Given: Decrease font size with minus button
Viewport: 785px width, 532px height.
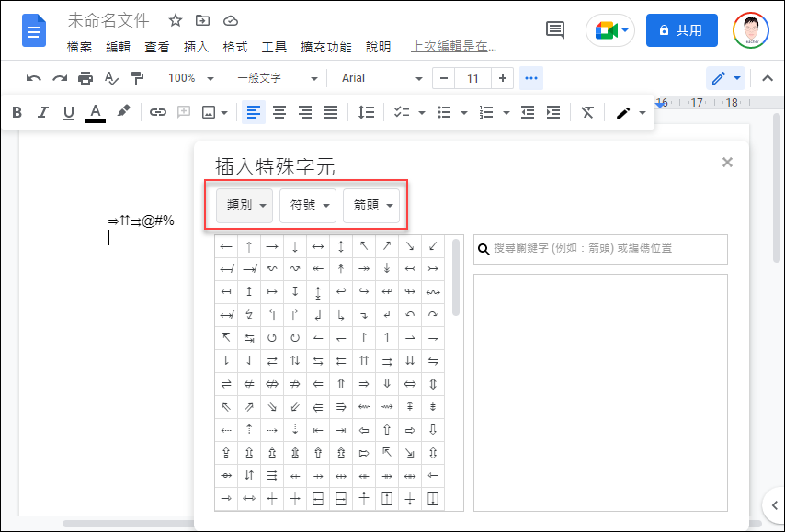Looking at the screenshot, I should tap(444, 79).
